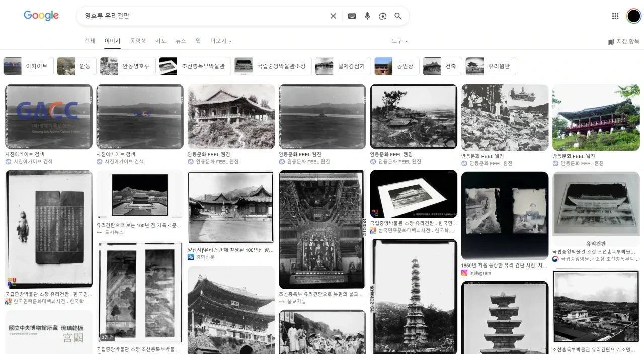The height and width of the screenshot is (354, 644).
Task: Expand the 도구 tools dropdown
Action: point(399,41)
